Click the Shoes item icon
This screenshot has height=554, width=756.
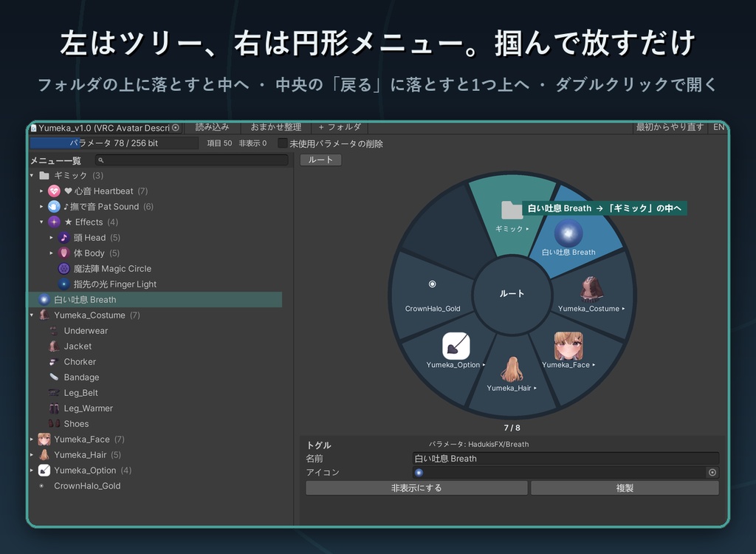point(54,424)
